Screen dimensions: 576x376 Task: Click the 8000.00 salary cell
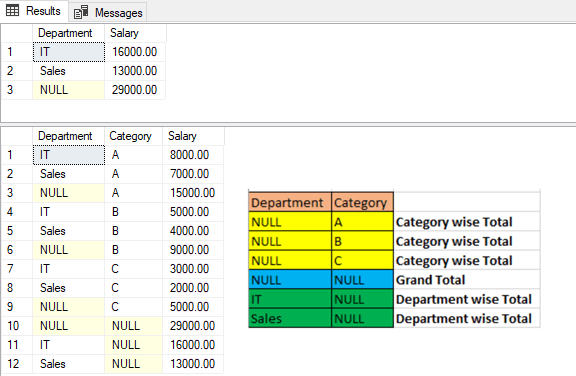click(x=193, y=155)
